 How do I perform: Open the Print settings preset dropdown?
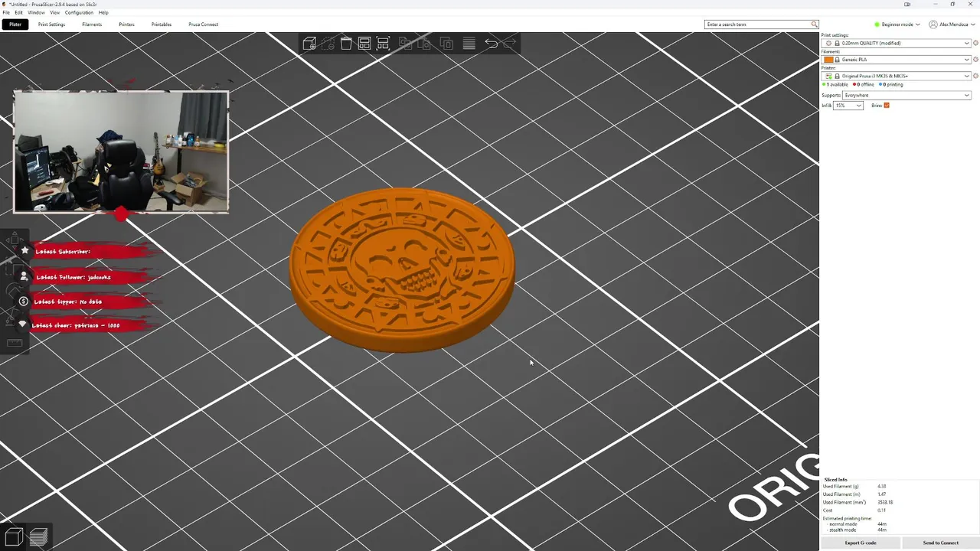click(x=897, y=43)
